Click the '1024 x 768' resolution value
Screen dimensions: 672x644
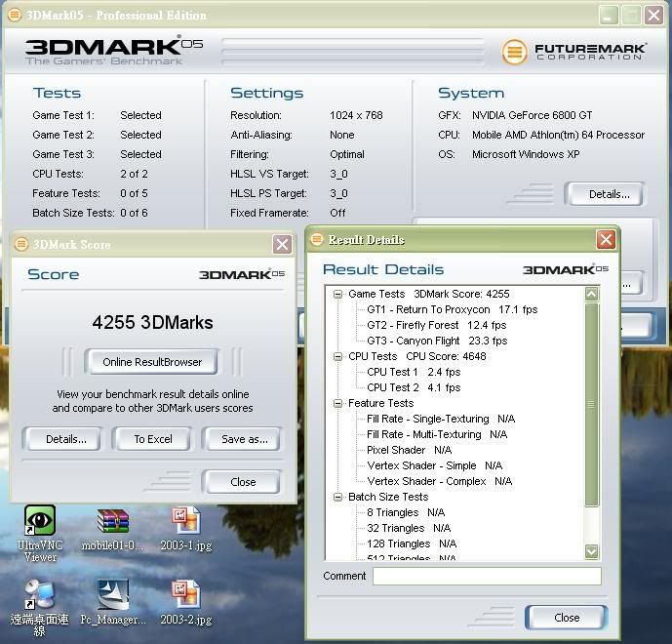[x=356, y=115]
